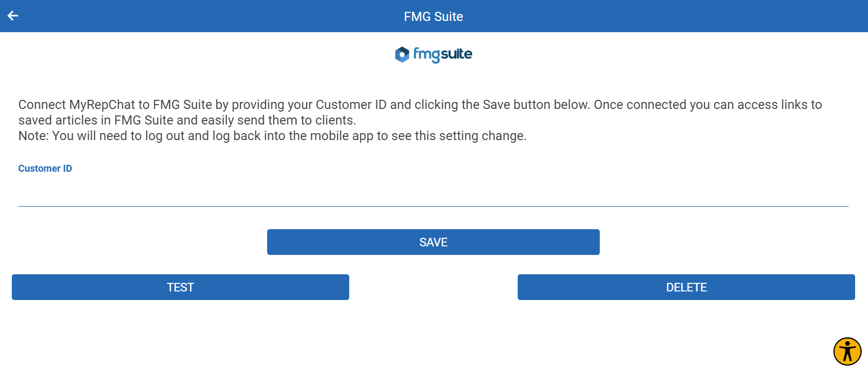Test the FMG Suite integration

tap(180, 287)
